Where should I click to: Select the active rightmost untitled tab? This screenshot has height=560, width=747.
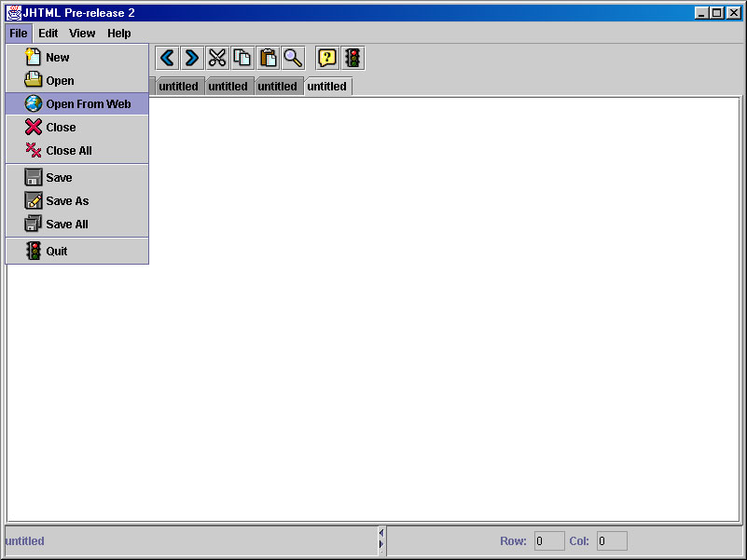tap(327, 87)
